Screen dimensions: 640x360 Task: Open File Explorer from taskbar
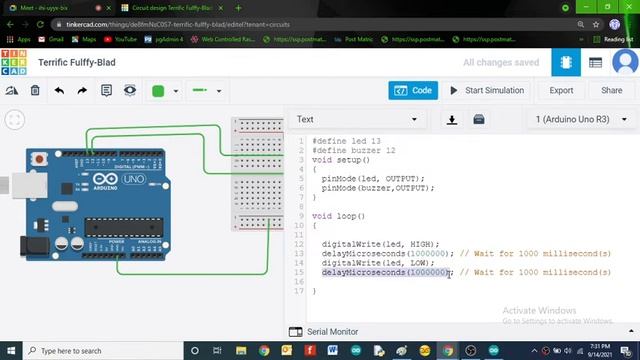(x=241, y=351)
